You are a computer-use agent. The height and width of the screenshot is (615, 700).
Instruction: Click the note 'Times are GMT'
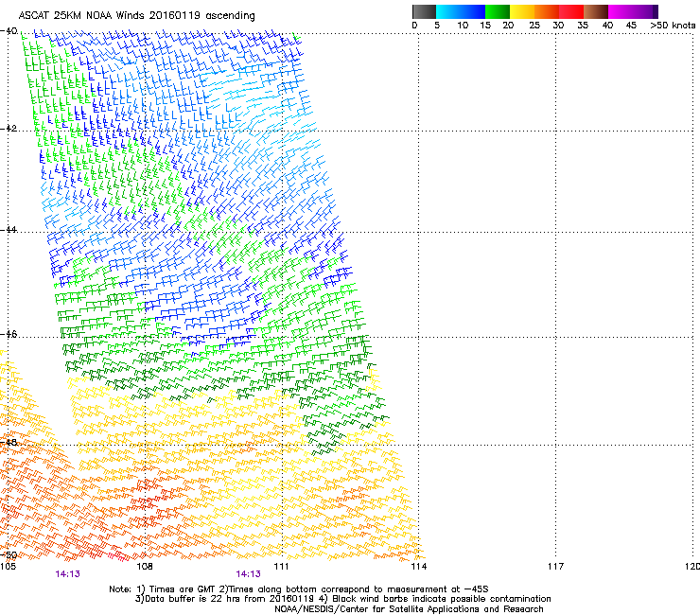pos(183,589)
